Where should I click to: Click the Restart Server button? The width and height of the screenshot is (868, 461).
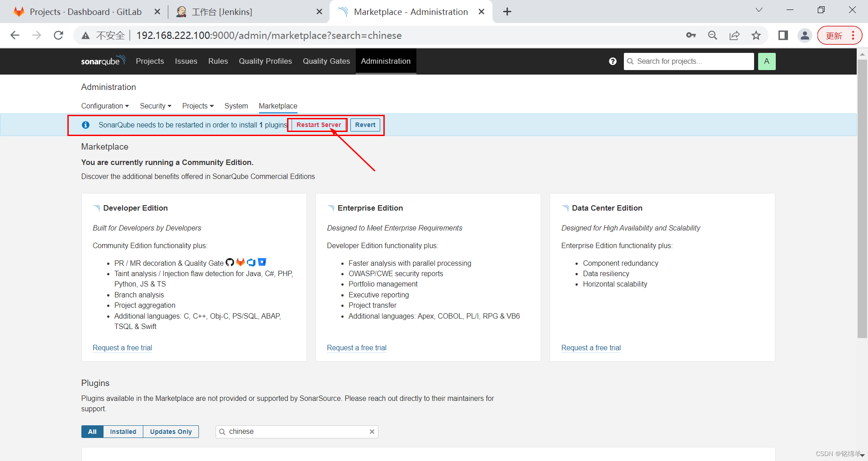tap(319, 125)
